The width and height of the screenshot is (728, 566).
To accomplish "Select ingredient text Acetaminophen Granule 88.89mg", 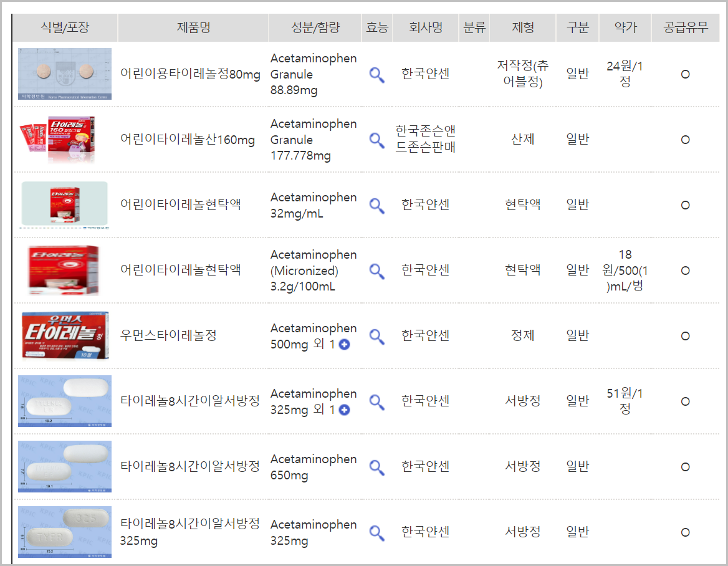I will click(x=314, y=74).
